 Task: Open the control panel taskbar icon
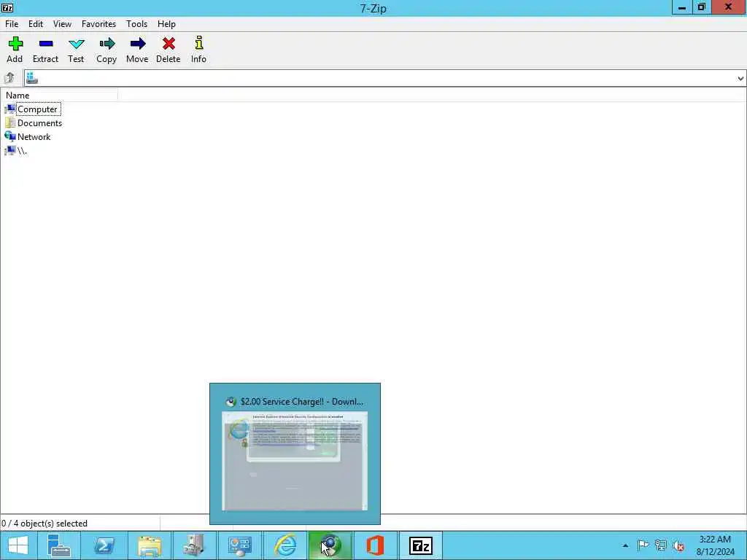[239, 545]
